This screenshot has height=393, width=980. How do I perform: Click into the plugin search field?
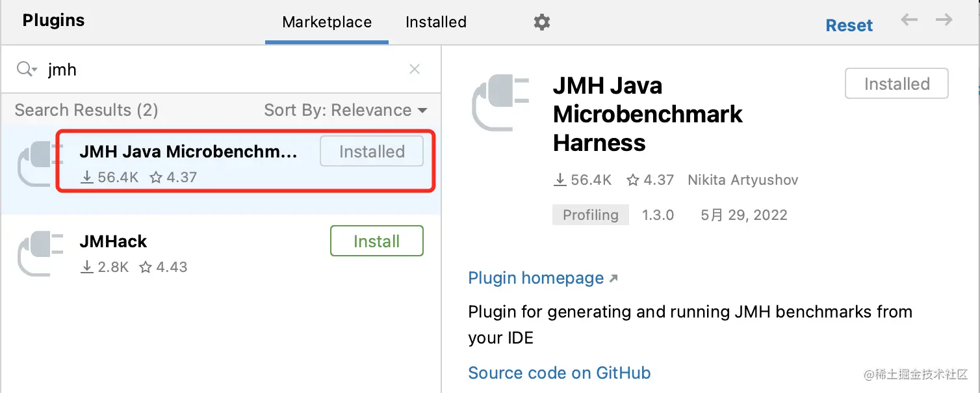(221, 69)
